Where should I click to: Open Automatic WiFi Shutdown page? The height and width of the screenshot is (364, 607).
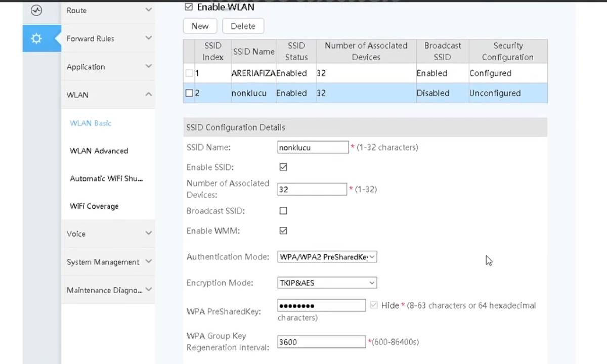(106, 178)
